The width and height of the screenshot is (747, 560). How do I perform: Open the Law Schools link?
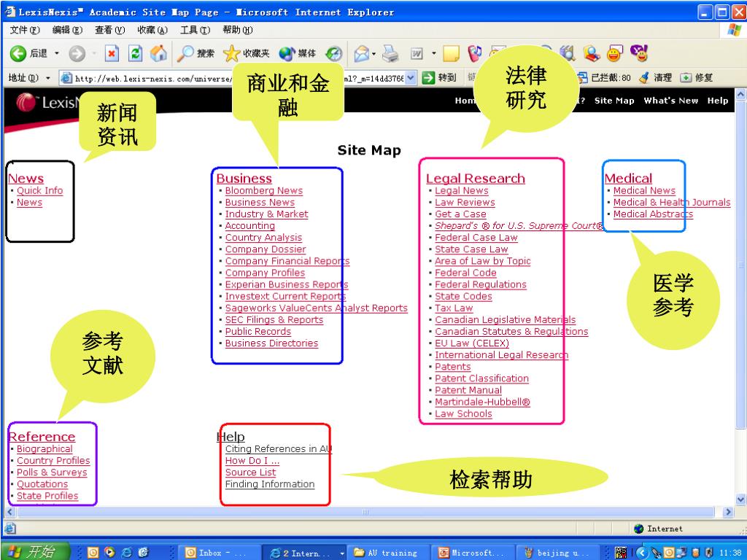(463, 414)
